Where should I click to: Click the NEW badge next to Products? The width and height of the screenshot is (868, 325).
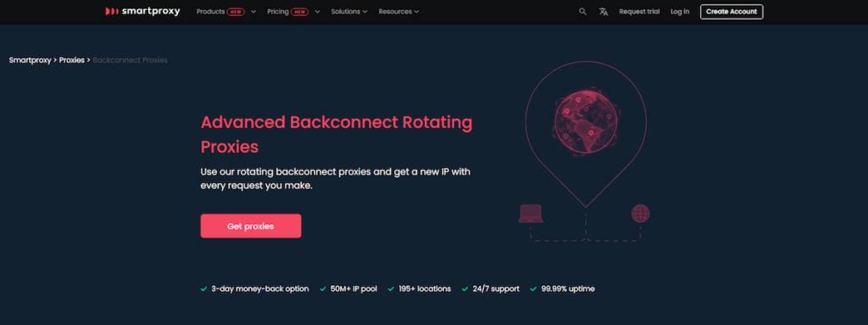236,12
